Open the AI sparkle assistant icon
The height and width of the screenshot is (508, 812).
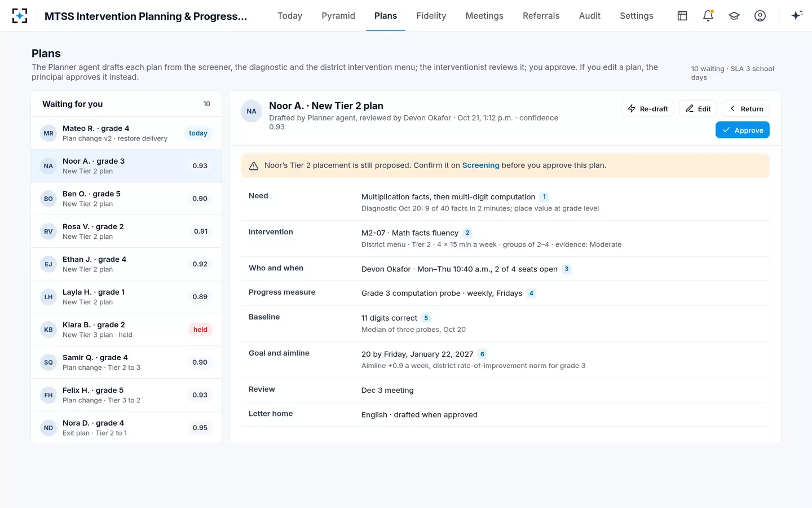coord(797,16)
